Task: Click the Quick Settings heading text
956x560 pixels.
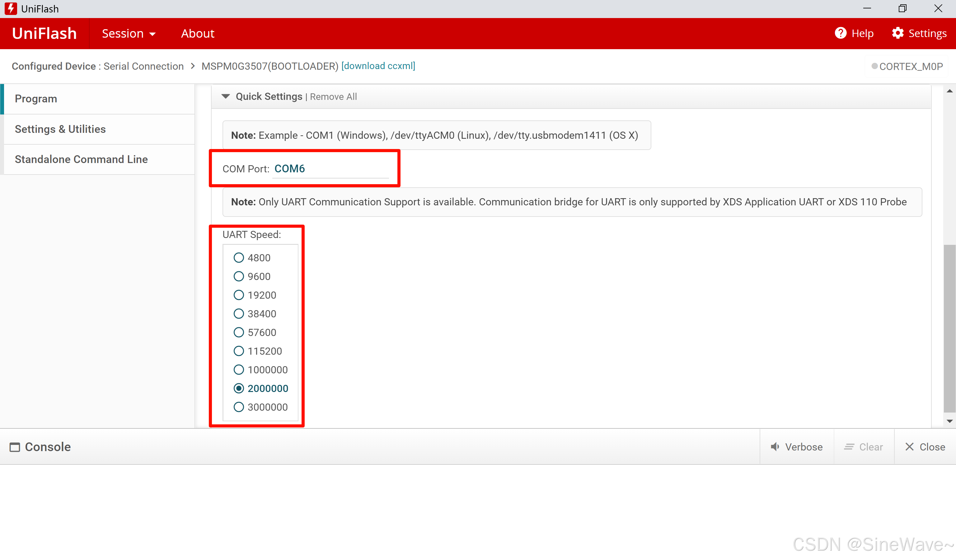Action: click(x=269, y=97)
